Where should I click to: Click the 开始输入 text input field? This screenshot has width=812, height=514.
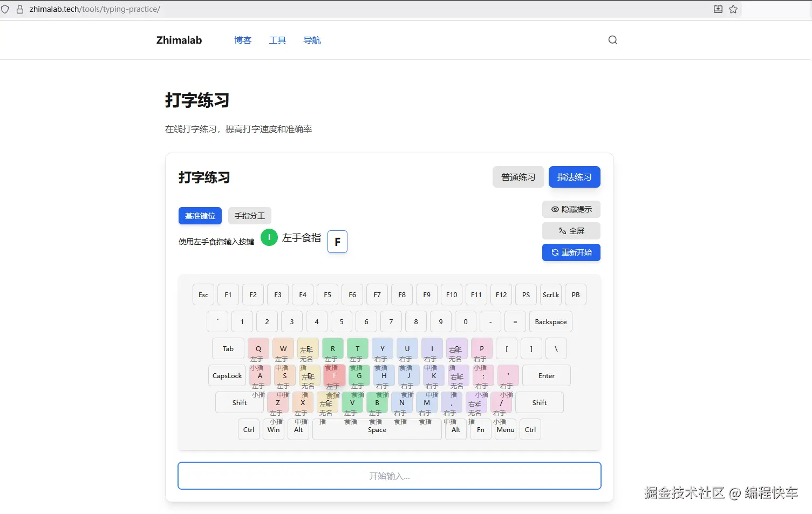pyautogui.click(x=389, y=476)
